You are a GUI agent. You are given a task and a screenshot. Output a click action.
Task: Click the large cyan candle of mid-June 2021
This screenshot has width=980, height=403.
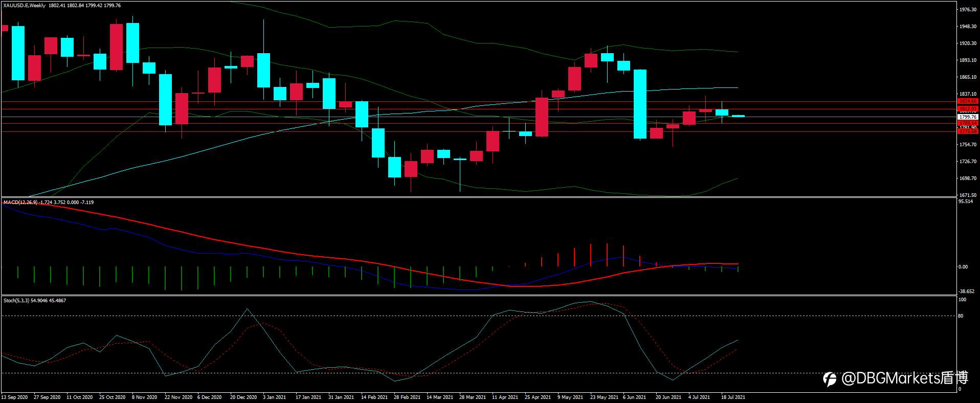point(640,104)
